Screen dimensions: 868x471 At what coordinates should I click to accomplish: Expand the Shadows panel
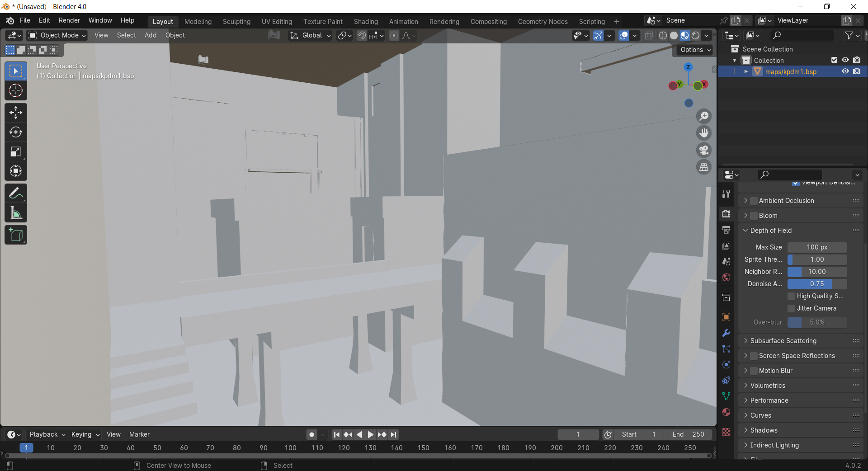pos(764,430)
